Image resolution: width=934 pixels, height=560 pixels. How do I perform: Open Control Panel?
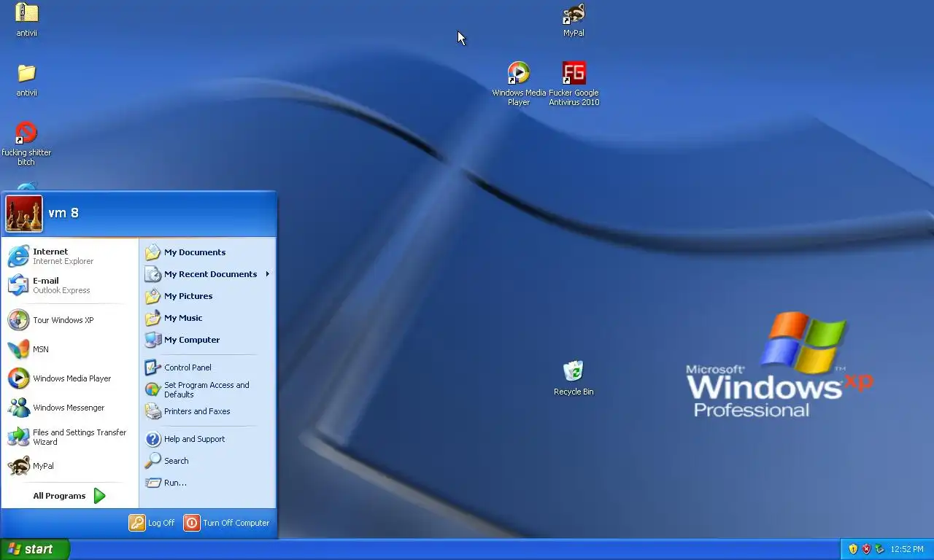tap(207, 367)
